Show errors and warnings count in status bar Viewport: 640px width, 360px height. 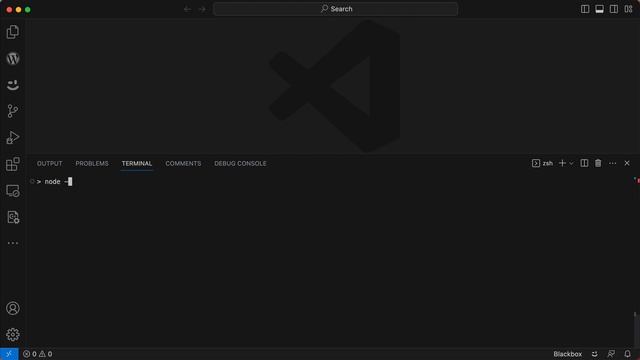[x=38, y=354]
